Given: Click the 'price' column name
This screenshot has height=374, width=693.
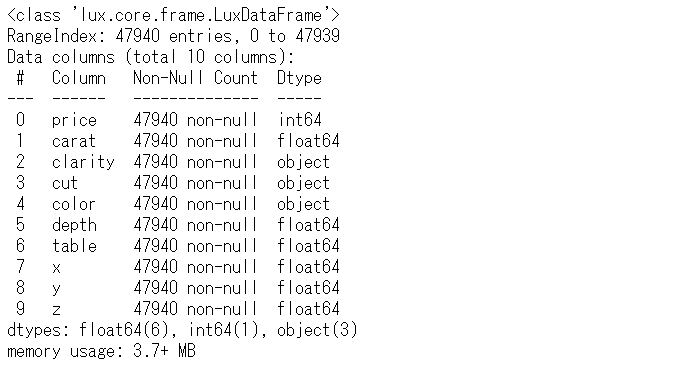Looking at the screenshot, I should (x=74, y=120).
